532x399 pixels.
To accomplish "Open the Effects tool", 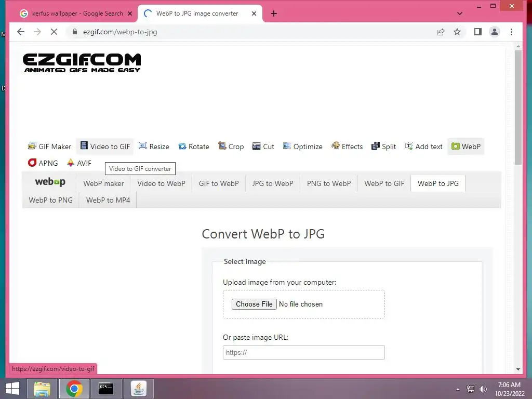I will (347, 147).
